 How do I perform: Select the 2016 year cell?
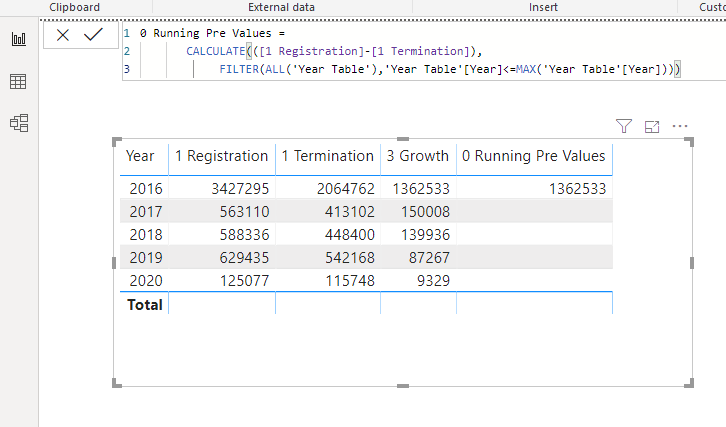[146, 188]
